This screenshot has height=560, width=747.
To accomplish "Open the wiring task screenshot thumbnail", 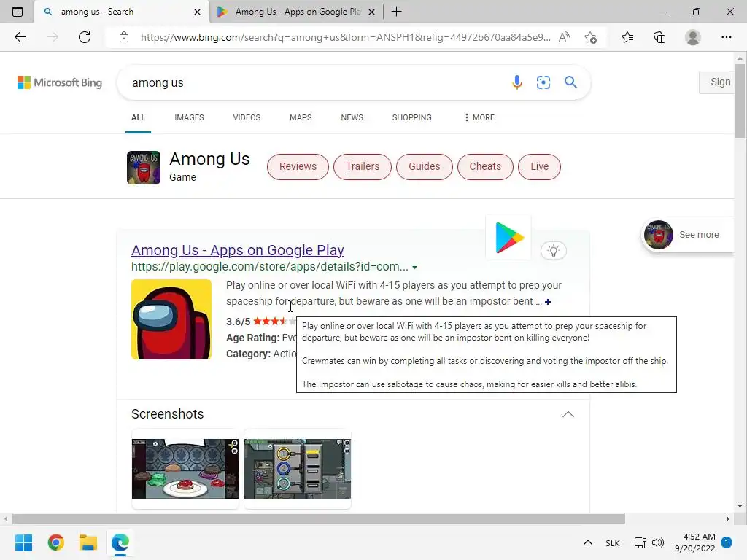I will tap(298, 469).
